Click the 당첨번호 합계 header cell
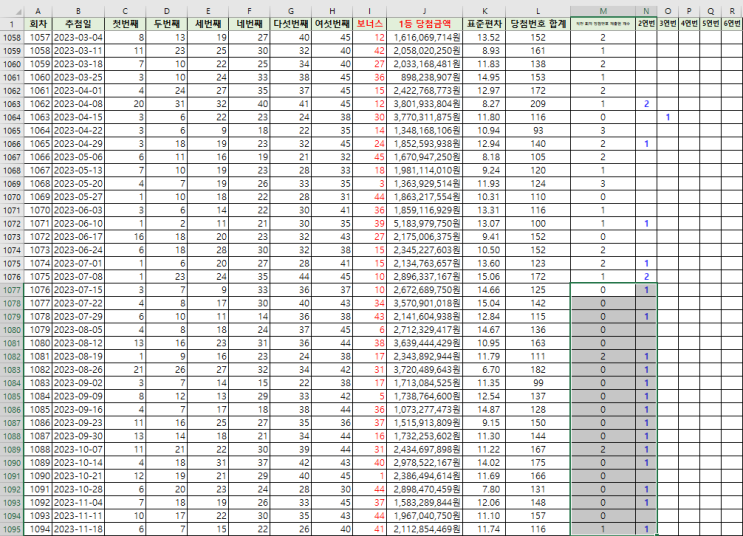Screen dimensions: 743x536 pyautogui.click(x=538, y=24)
